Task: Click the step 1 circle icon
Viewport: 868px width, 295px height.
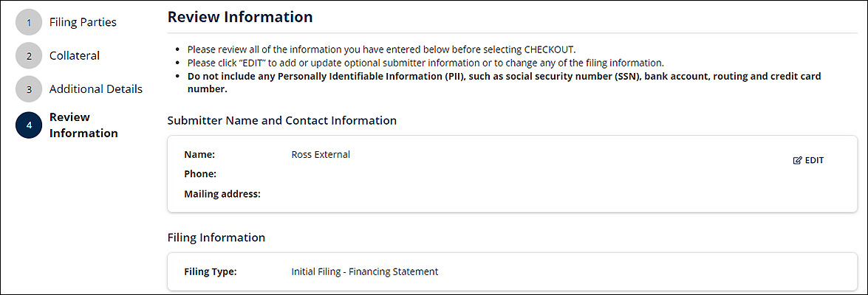Action: (29, 23)
